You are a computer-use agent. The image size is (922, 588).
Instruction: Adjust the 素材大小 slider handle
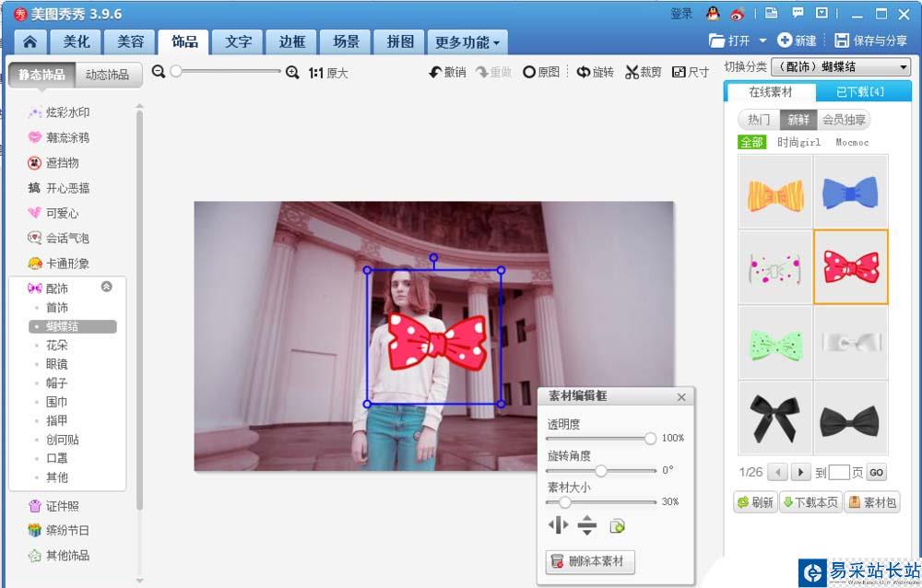click(x=564, y=502)
